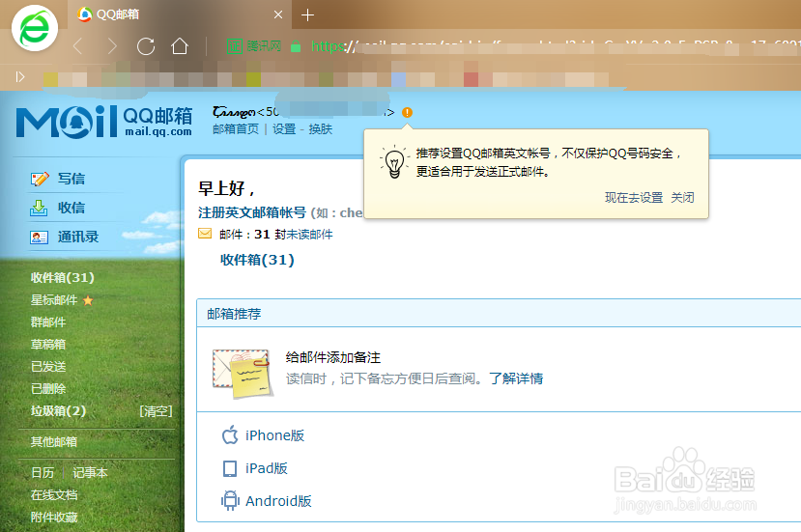The width and height of the screenshot is (801, 532).
Task: Click 现在去设置 in the tip popup
Action: (634, 198)
